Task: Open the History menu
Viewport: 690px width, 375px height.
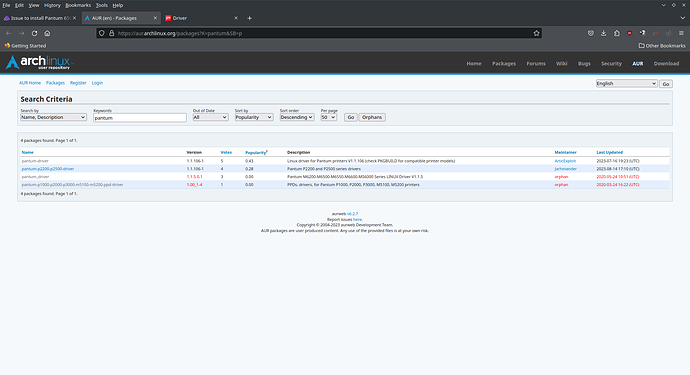Action: click(x=52, y=5)
